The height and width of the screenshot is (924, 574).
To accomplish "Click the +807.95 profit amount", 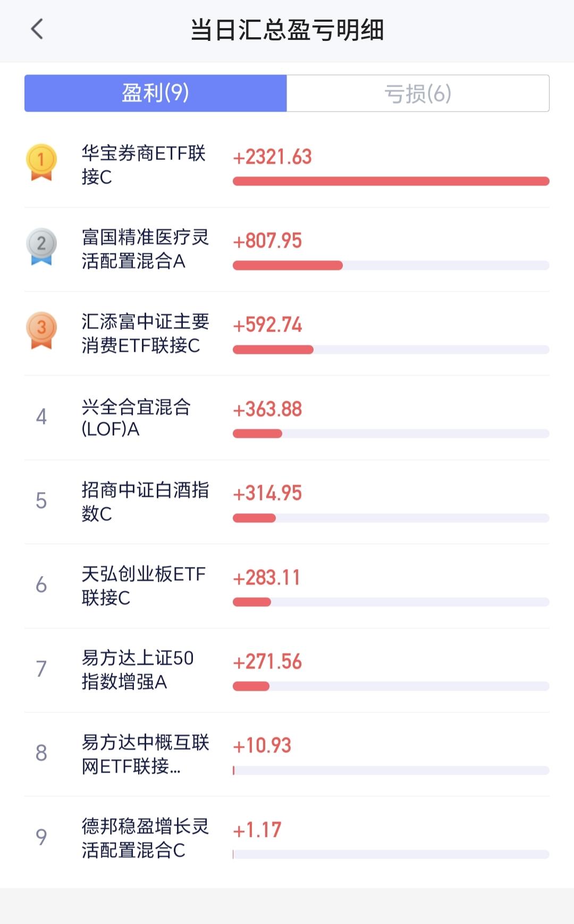I will point(267,241).
